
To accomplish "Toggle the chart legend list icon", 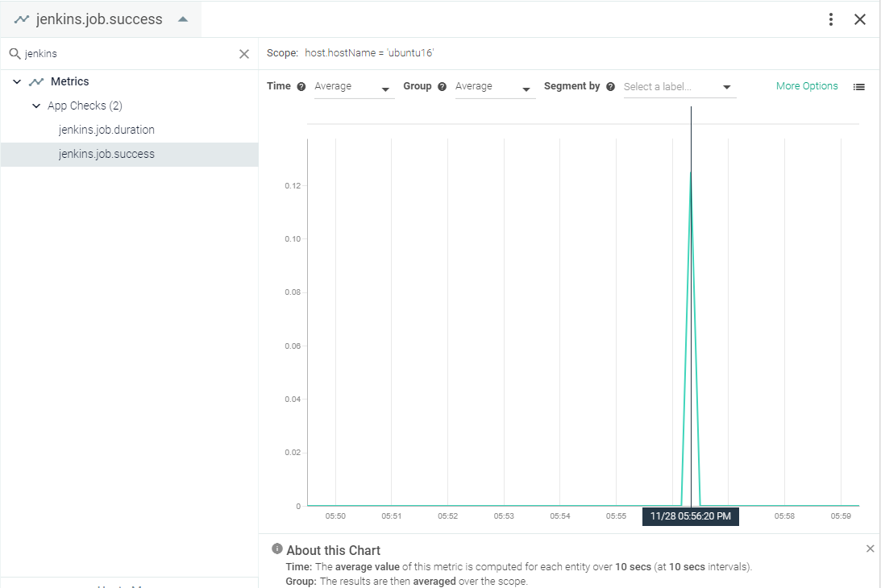I will pyautogui.click(x=858, y=87).
